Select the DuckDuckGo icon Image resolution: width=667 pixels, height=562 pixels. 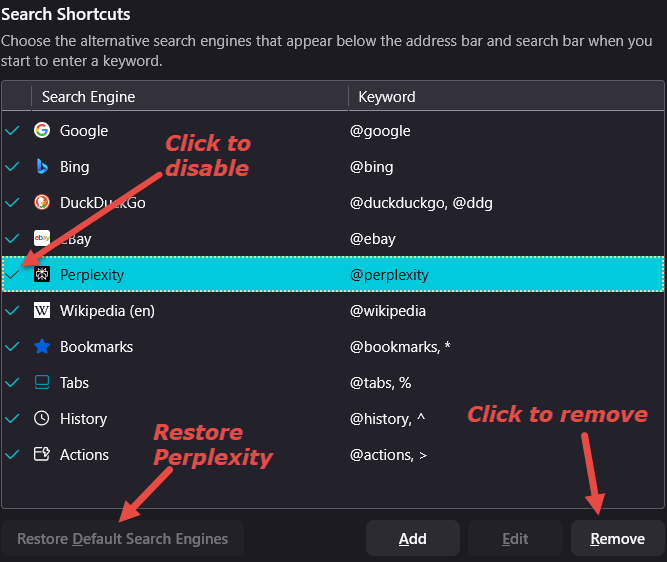point(42,203)
